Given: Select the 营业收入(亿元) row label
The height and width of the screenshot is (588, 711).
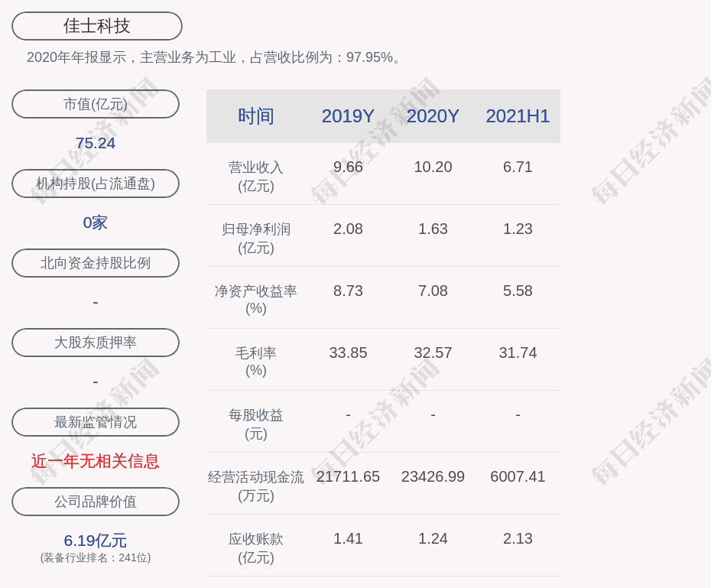Looking at the screenshot, I should click(x=256, y=177).
